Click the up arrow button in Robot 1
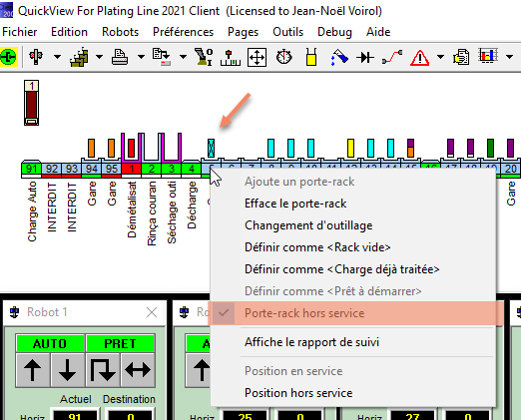The image size is (521, 420). click(x=33, y=370)
